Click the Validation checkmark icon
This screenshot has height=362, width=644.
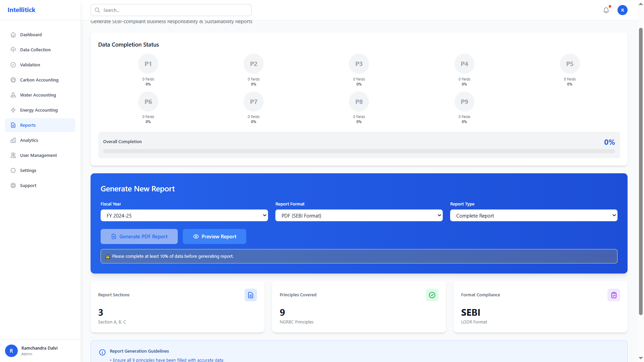pyautogui.click(x=13, y=65)
